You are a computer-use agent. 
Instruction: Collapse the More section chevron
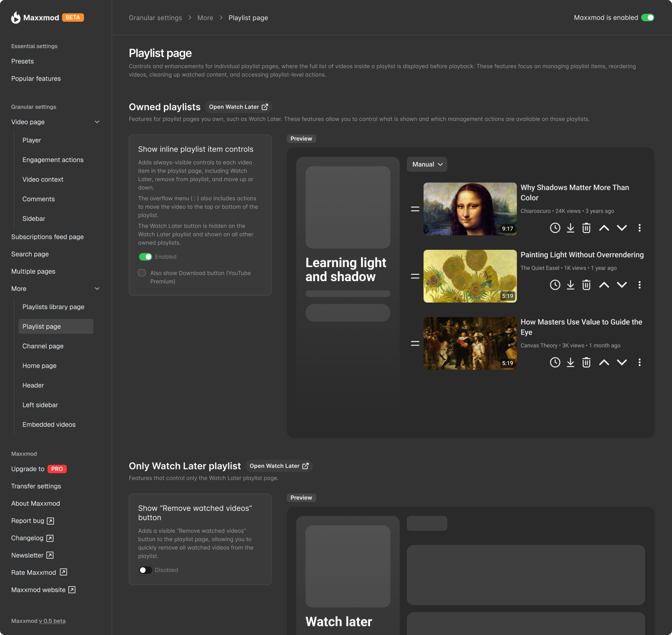tap(97, 289)
